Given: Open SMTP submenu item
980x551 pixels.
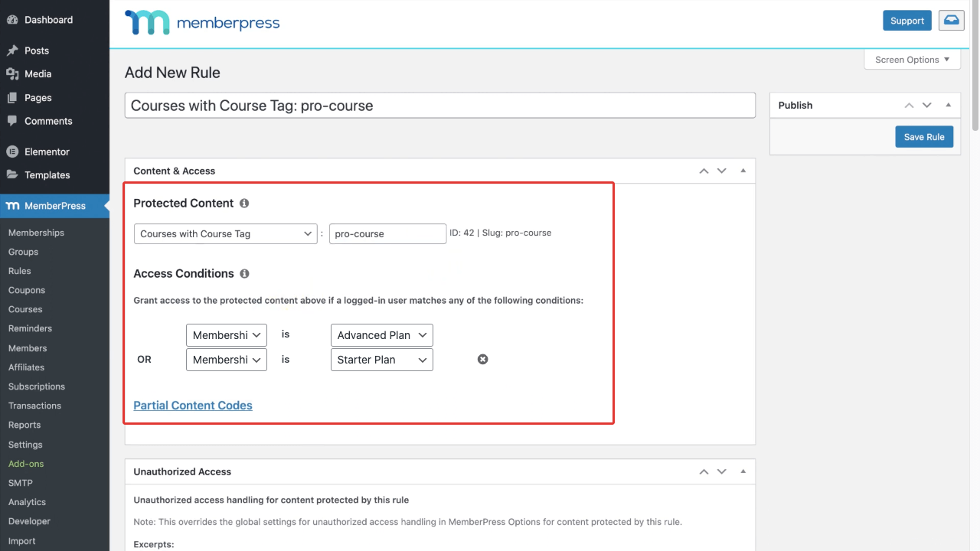Looking at the screenshot, I should tap(21, 483).
